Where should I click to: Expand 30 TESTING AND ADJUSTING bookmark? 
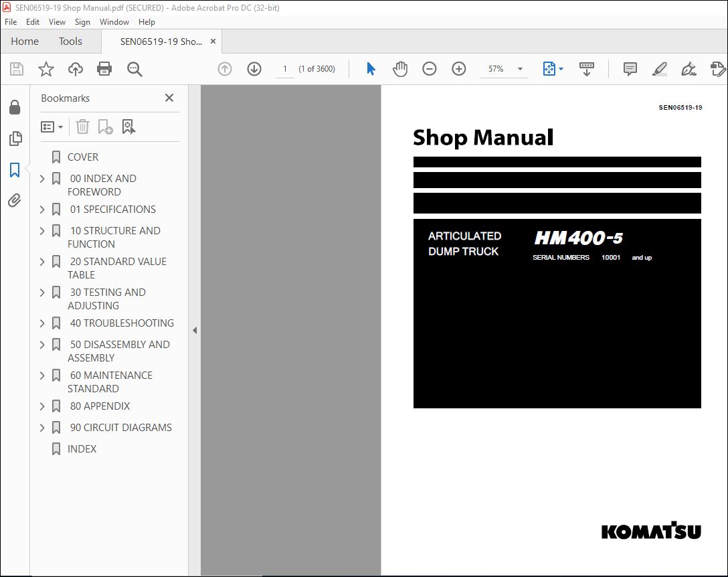tap(42, 293)
